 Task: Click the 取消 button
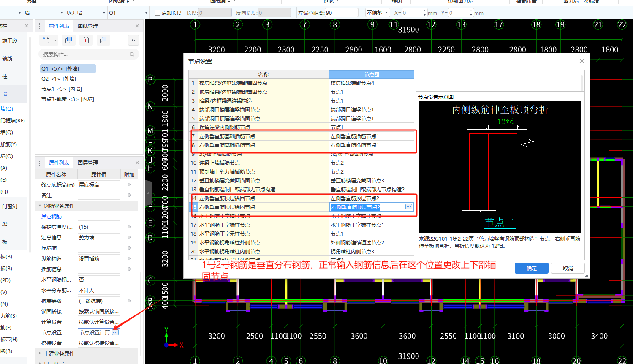pyautogui.click(x=568, y=268)
